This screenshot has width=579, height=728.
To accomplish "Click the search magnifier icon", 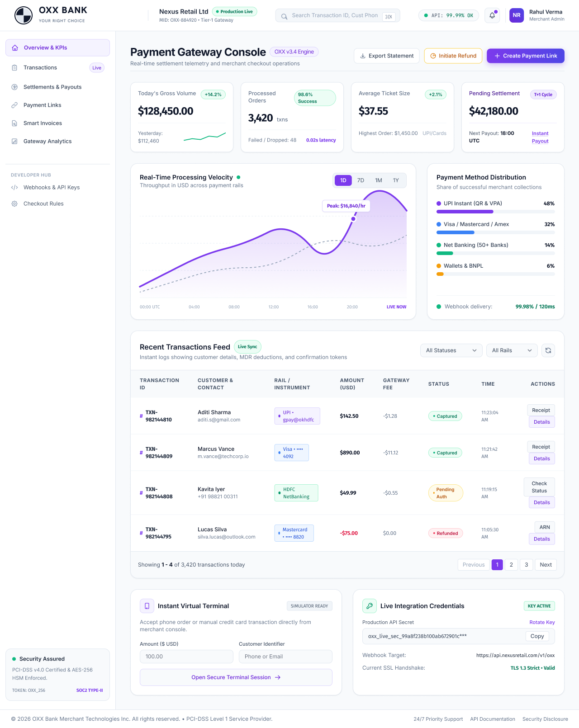I will (284, 16).
